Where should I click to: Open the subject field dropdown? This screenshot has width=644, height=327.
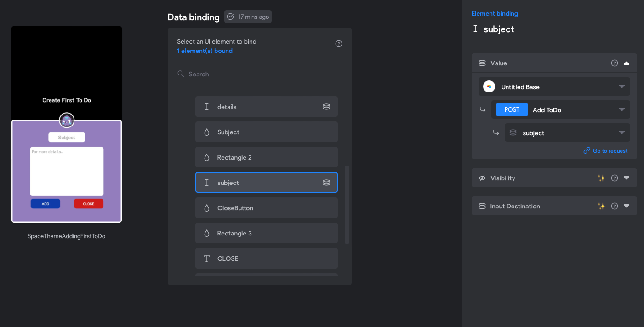pyautogui.click(x=567, y=132)
